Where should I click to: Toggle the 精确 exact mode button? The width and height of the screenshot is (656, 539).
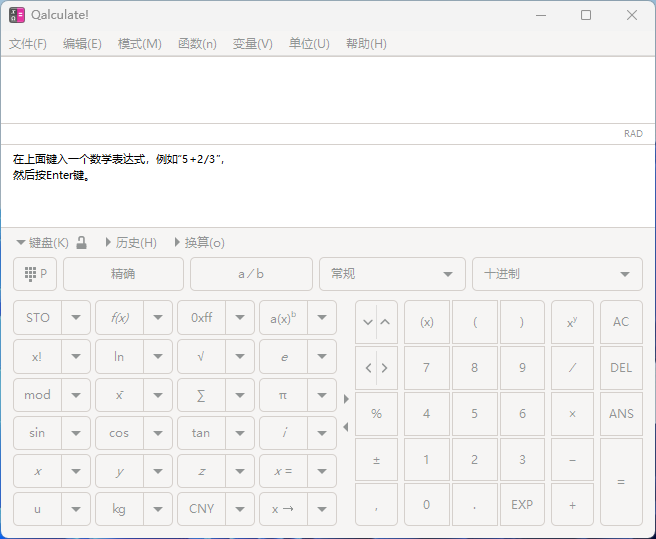click(x=123, y=274)
